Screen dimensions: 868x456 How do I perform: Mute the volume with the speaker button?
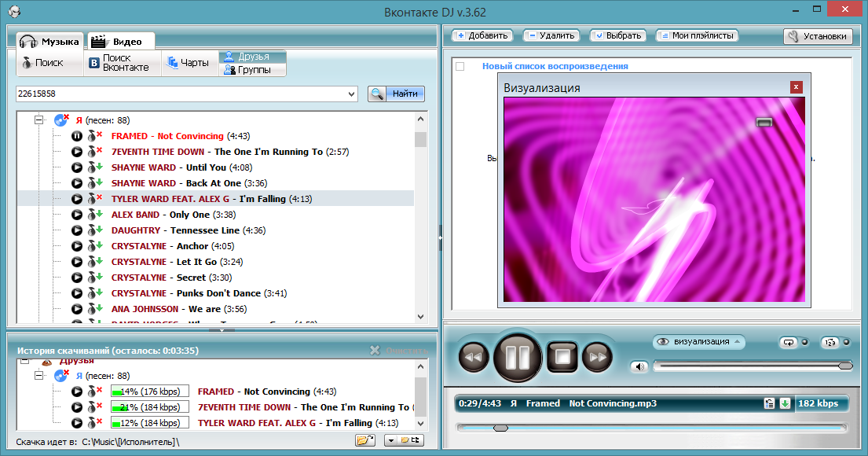click(x=639, y=366)
